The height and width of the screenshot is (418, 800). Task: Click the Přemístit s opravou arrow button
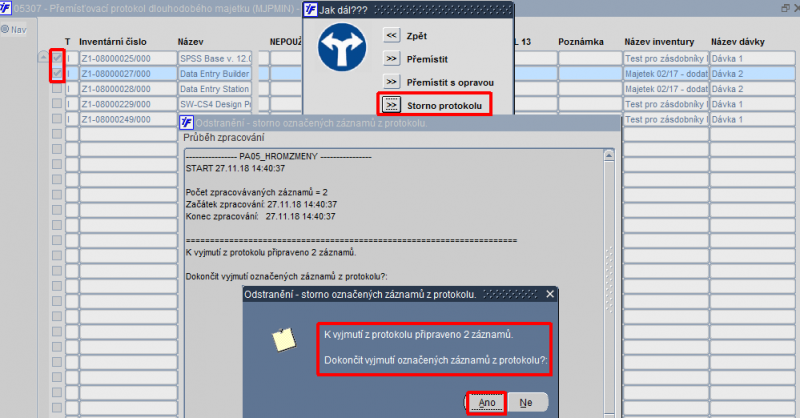pyautogui.click(x=391, y=82)
